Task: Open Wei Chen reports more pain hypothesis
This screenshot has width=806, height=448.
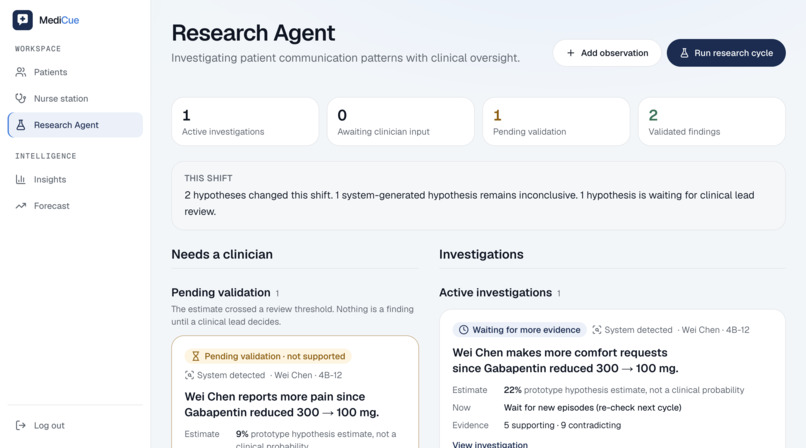Action: coord(282,404)
